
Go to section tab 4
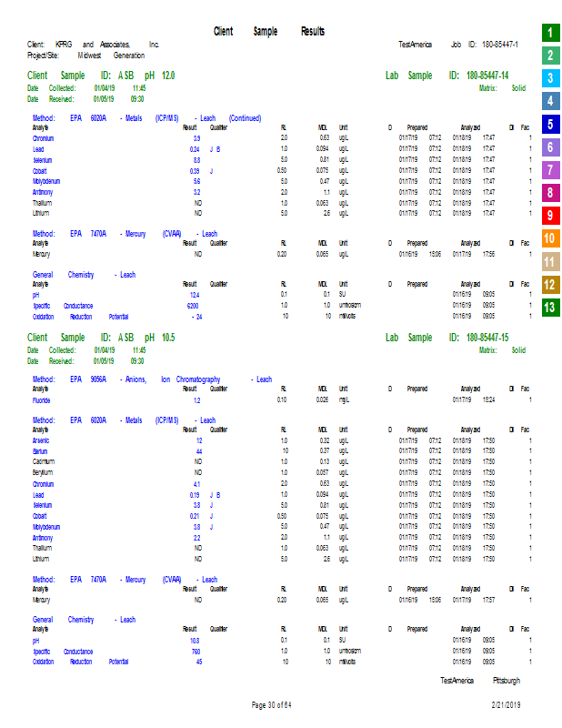tap(548, 101)
